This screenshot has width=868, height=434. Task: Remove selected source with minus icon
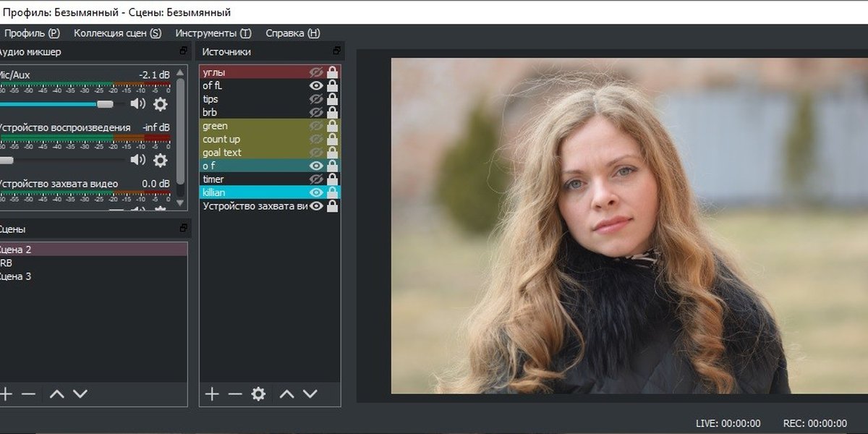(x=235, y=394)
